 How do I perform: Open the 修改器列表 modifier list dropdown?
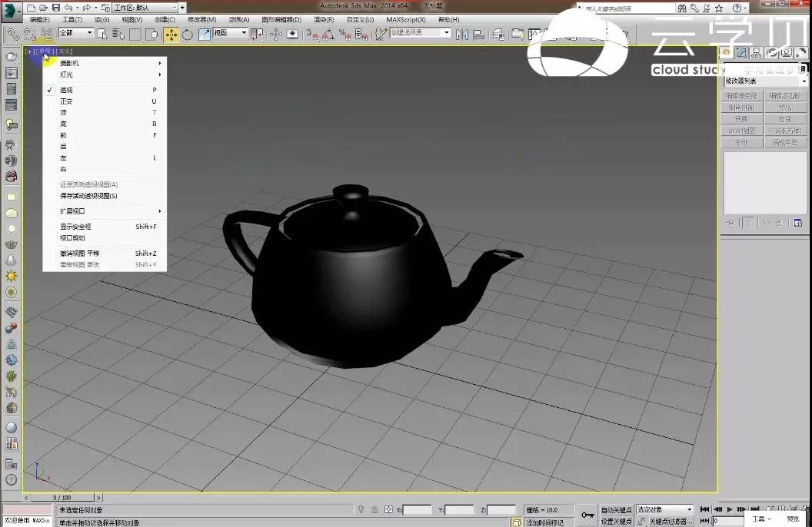click(x=765, y=81)
